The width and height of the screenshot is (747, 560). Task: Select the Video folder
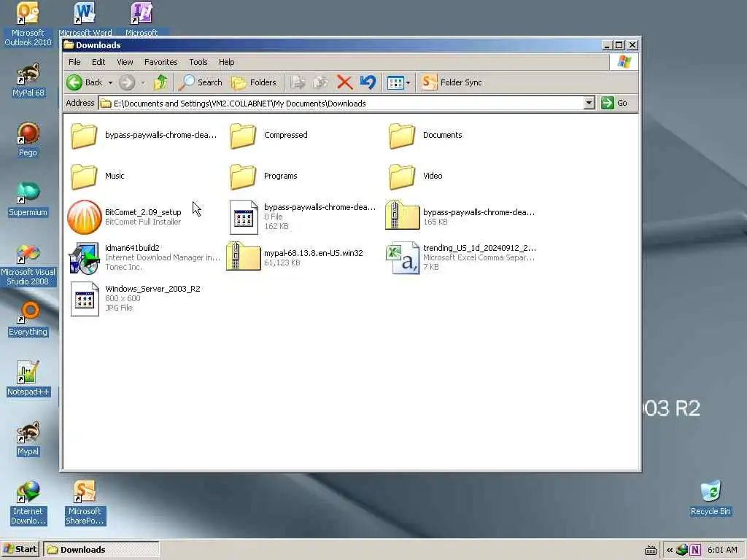click(x=415, y=176)
